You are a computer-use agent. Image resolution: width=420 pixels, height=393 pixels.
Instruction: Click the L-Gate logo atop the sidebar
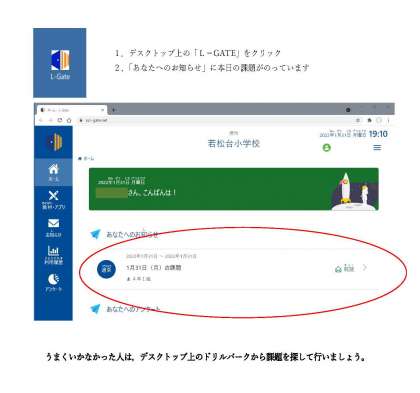tap(54, 142)
